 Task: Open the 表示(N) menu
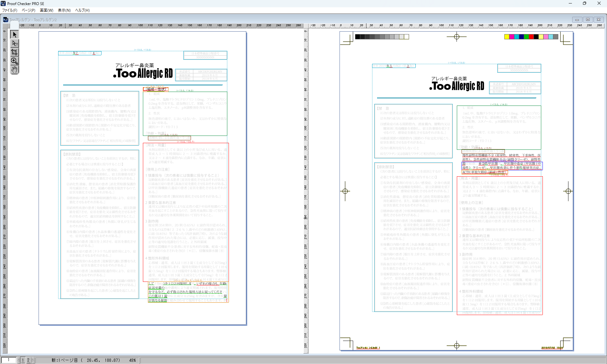tap(64, 10)
